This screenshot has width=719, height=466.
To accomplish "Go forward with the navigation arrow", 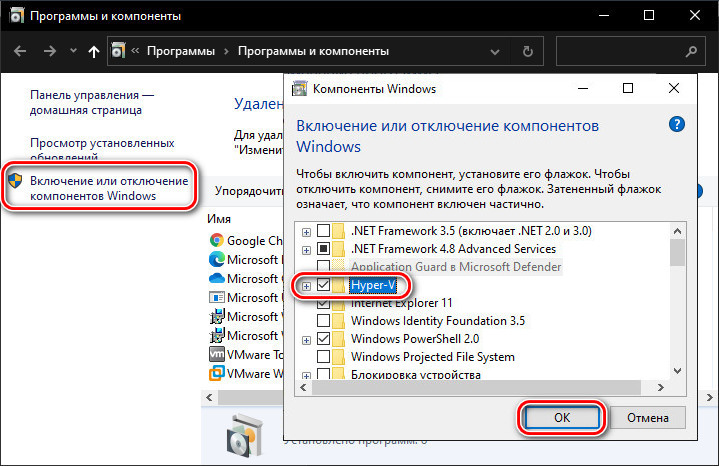I will (x=50, y=51).
